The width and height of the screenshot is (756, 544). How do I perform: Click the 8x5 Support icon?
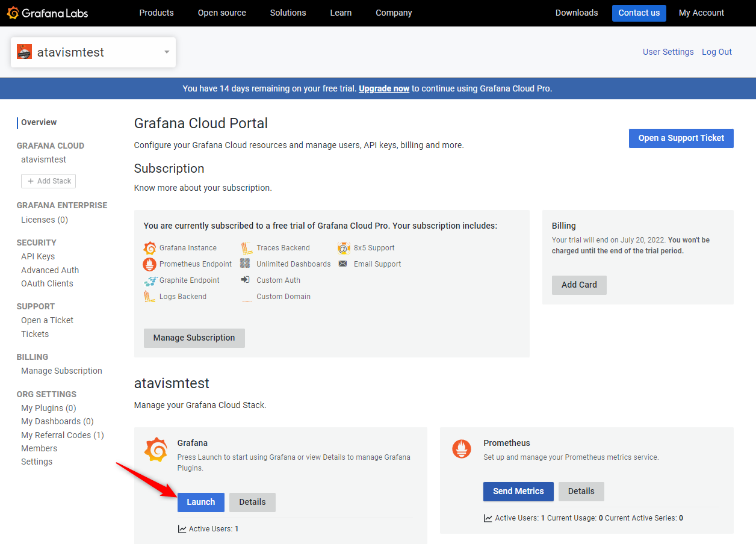point(343,248)
